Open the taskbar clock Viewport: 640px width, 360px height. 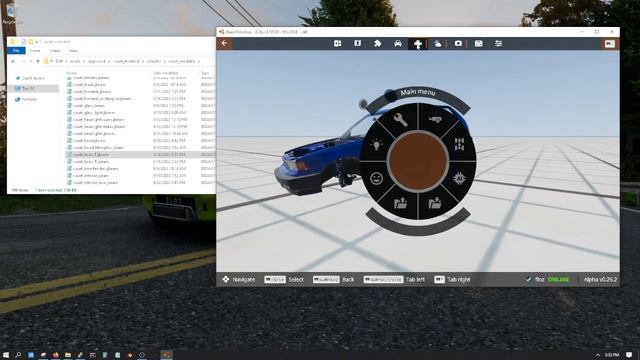(x=612, y=355)
